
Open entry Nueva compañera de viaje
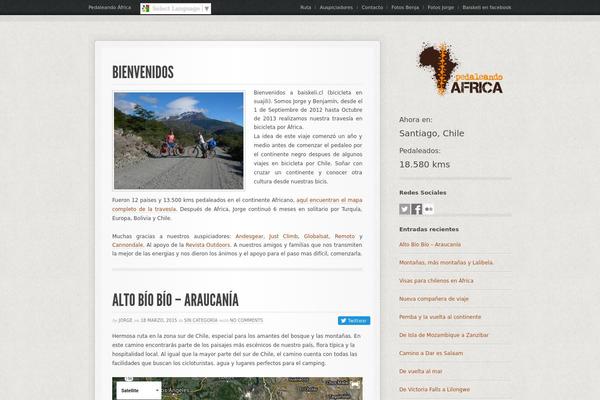tap(434, 299)
